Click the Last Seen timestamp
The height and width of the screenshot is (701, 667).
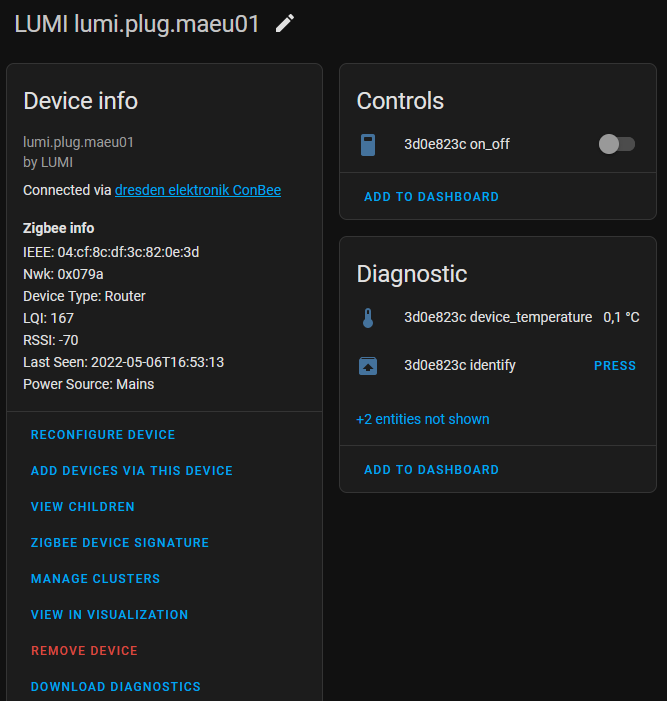[123, 362]
